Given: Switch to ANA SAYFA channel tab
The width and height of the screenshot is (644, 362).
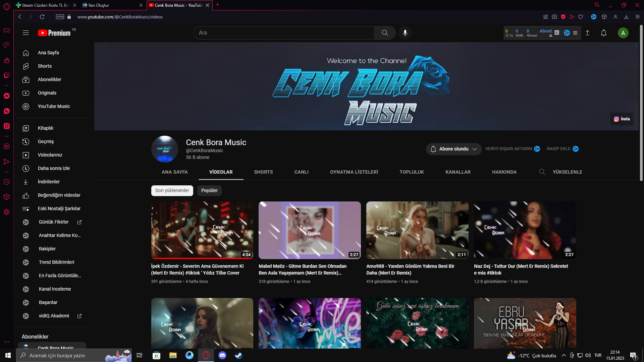Looking at the screenshot, I should click(175, 172).
